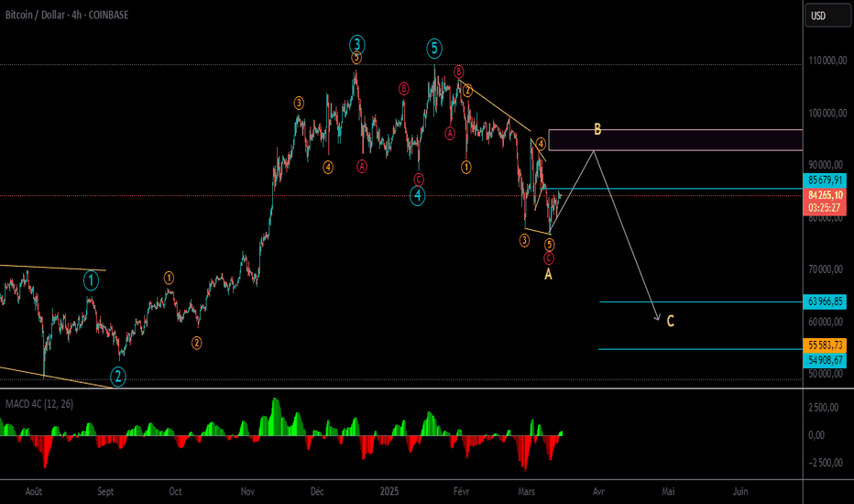Click the divider between chart and MACD pane
Image resolution: width=854 pixels, height=504 pixels.
click(x=400, y=389)
